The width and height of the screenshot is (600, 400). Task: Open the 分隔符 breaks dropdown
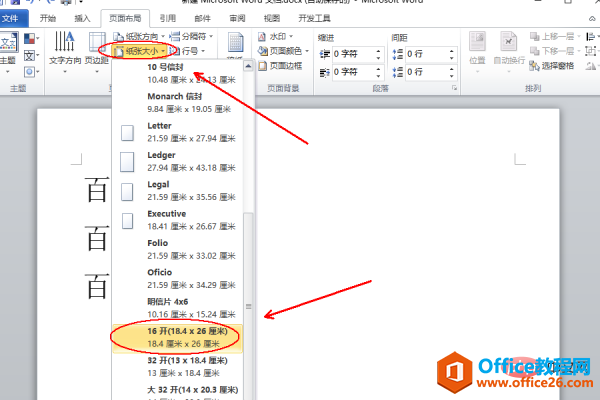191,36
